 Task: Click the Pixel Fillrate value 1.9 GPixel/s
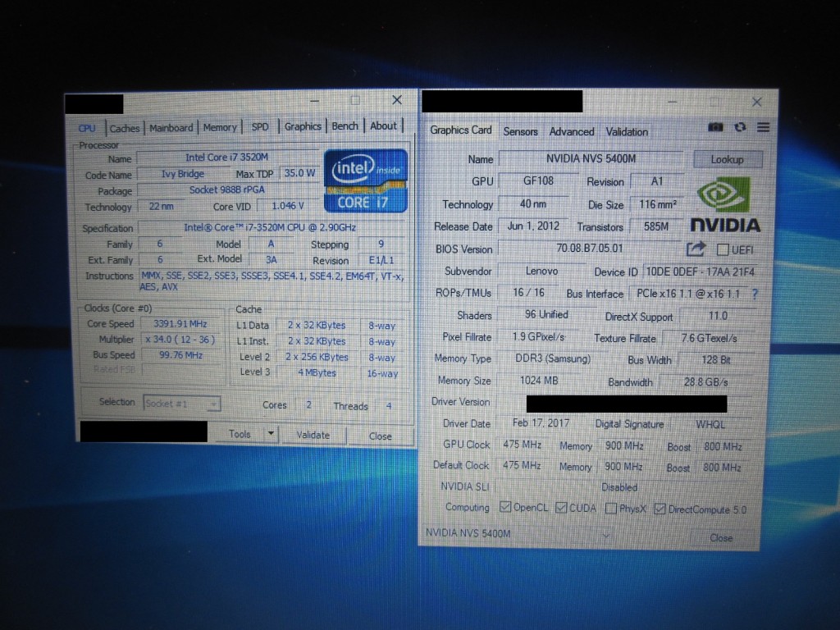click(538, 337)
